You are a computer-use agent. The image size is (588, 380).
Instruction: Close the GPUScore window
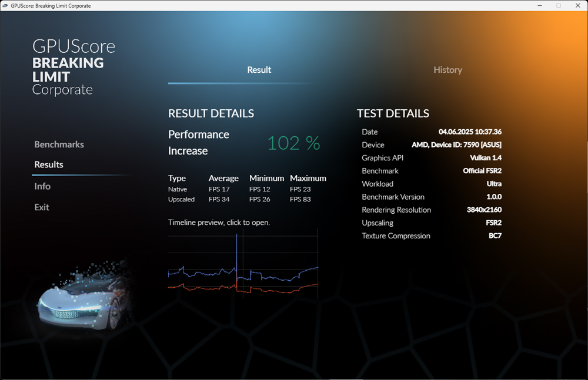point(578,6)
